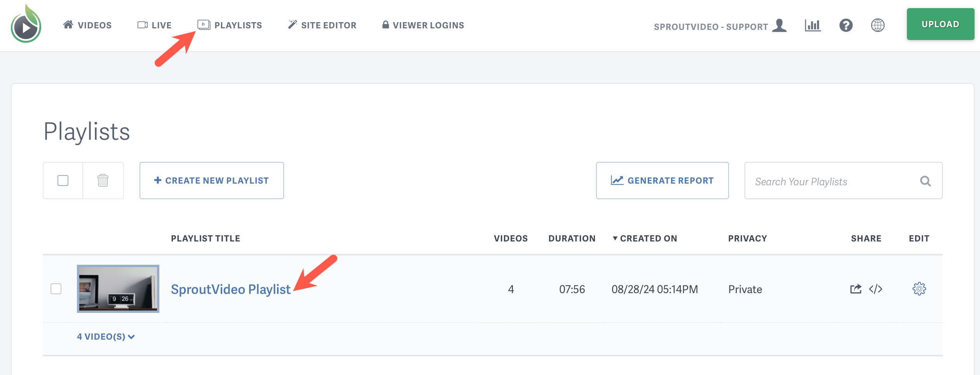
Task: Click Create New Playlist
Action: (211, 180)
